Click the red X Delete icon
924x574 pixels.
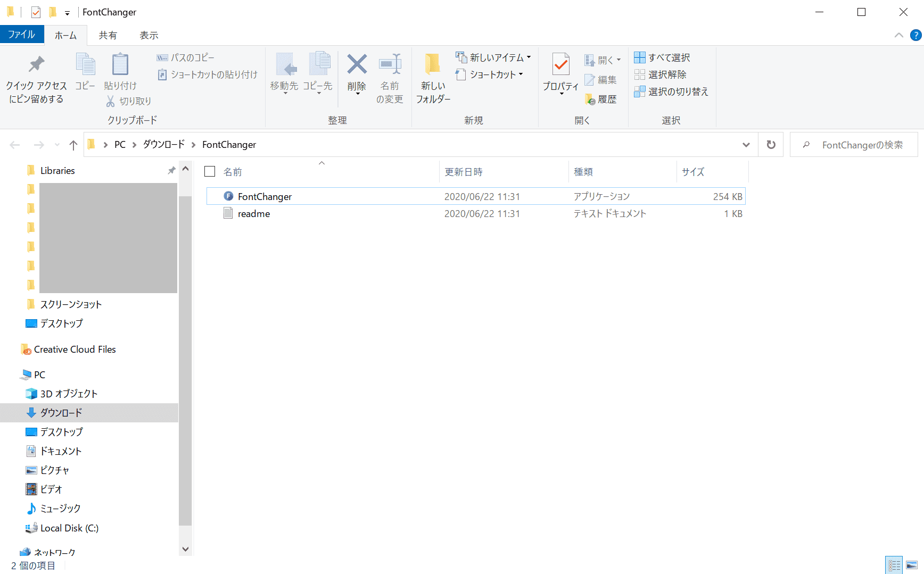click(x=357, y=65)
